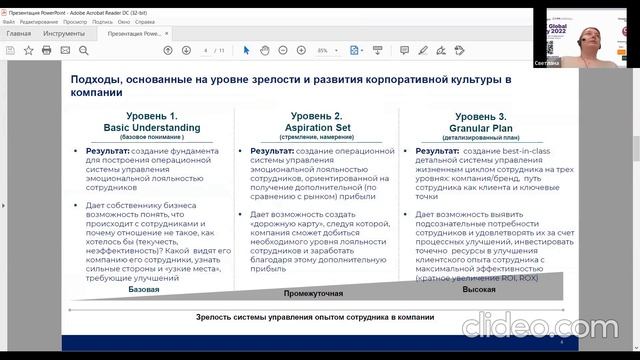Open the Справка menu
Screen dimensions: 640x360
pos(144,22)
